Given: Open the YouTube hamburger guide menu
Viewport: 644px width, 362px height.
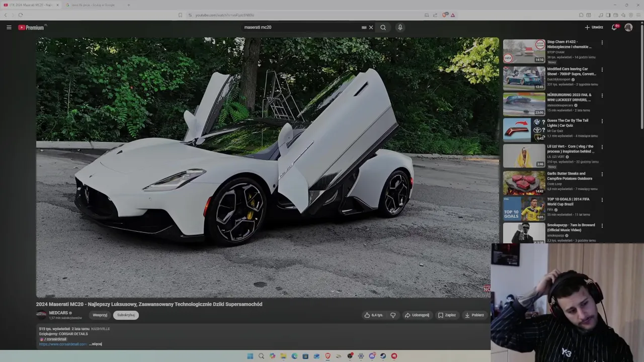Looking at the screenshot, I should click(9, 28).
